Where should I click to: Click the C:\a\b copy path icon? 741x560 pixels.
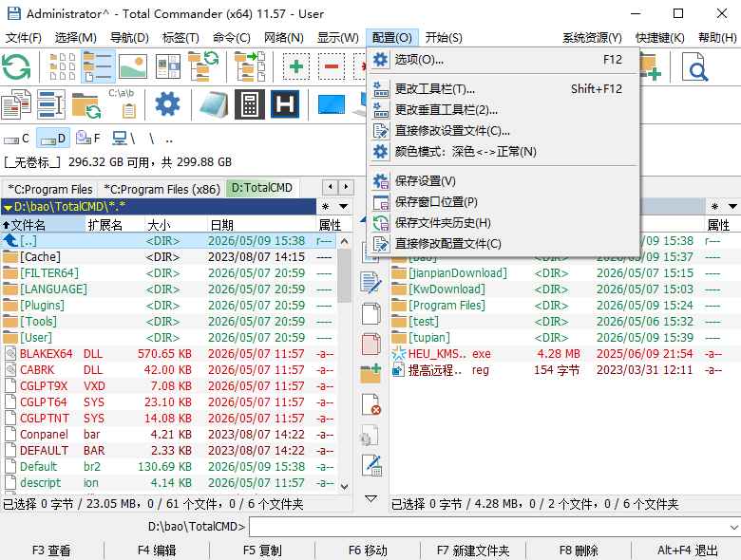point(122,103)
